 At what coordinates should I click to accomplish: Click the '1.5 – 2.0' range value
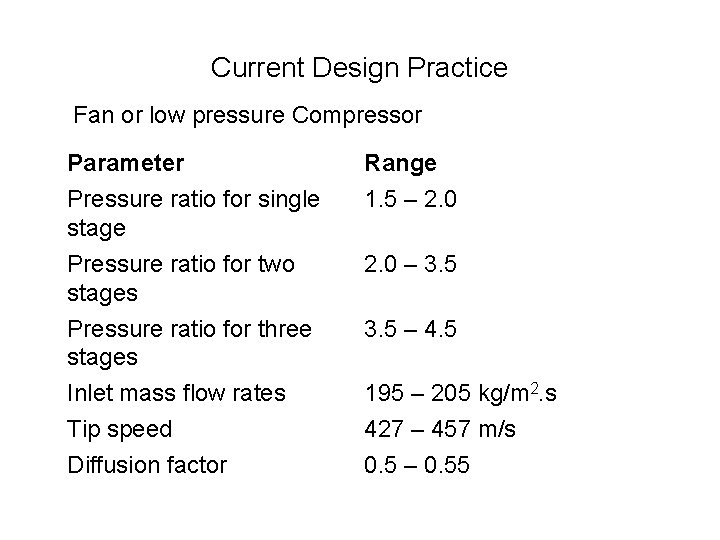[x=410, y=199]
